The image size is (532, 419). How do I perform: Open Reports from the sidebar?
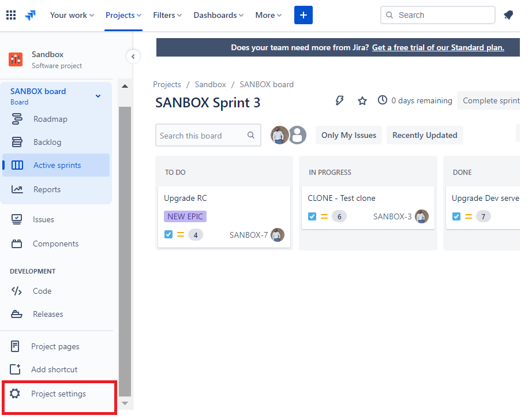pos(56,189)
